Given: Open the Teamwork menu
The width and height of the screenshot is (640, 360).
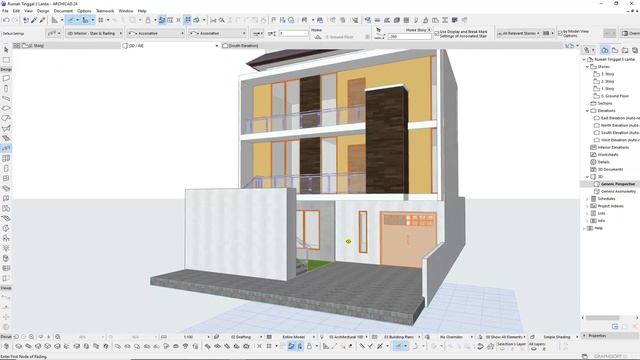Looking at the screenshot, I should pos(105,11).
